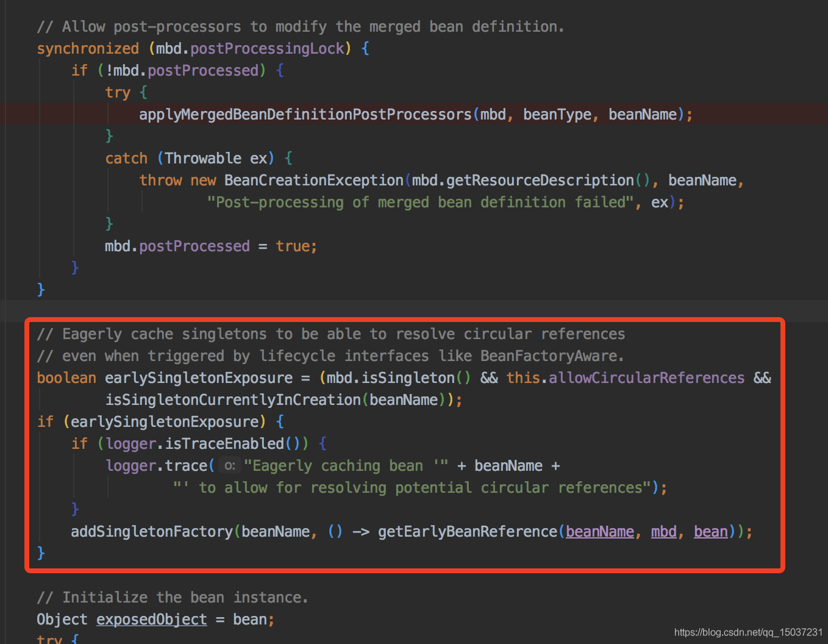Click earlySingletonExposure in its boolean declaration
Screen dimensions: 828x644
tap(199, 378)
